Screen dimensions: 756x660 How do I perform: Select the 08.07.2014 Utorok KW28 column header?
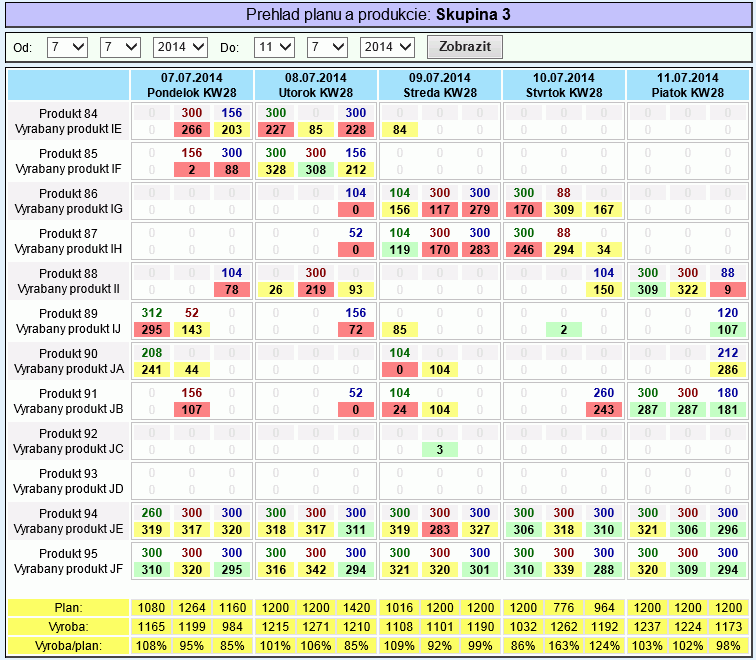(316, 85)
